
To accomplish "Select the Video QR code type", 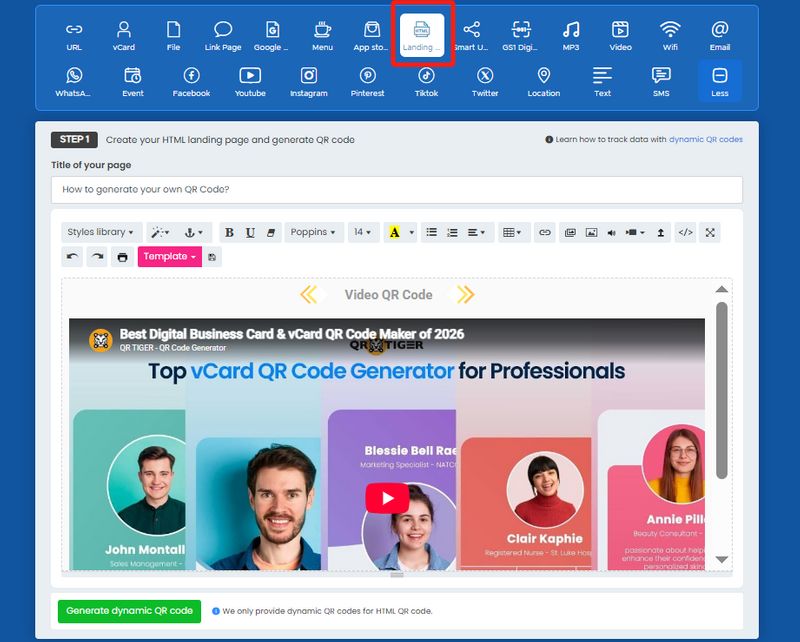I will (x=620, y=36).
